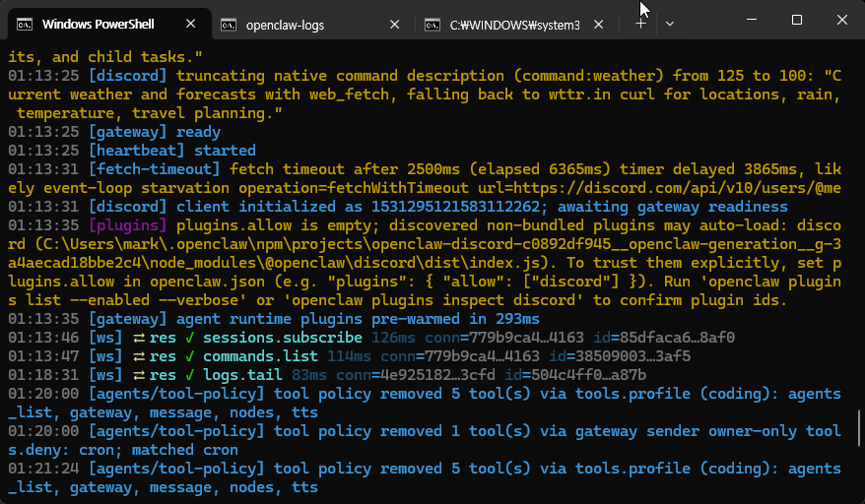
Task: Click the green checkmark beside sessions.subscribe
Action: pyautogui.click(x=190, y=338)
